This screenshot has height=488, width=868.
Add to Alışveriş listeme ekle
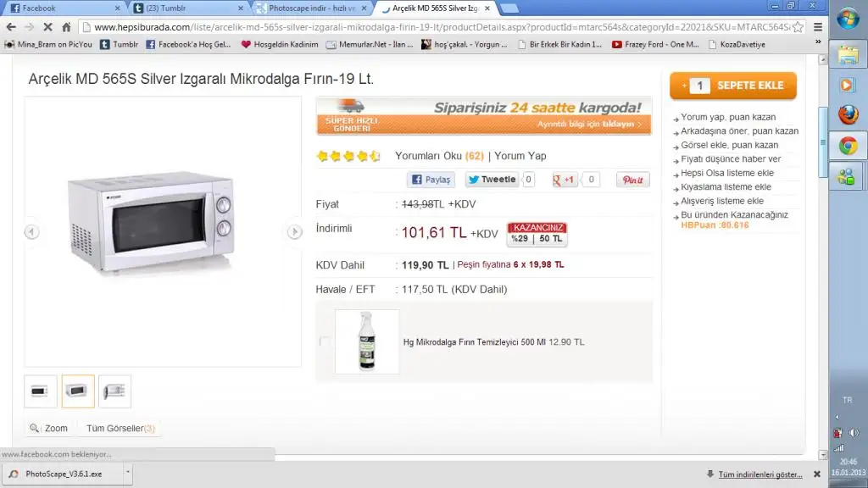pyautogui.click(x=722, y=201)
